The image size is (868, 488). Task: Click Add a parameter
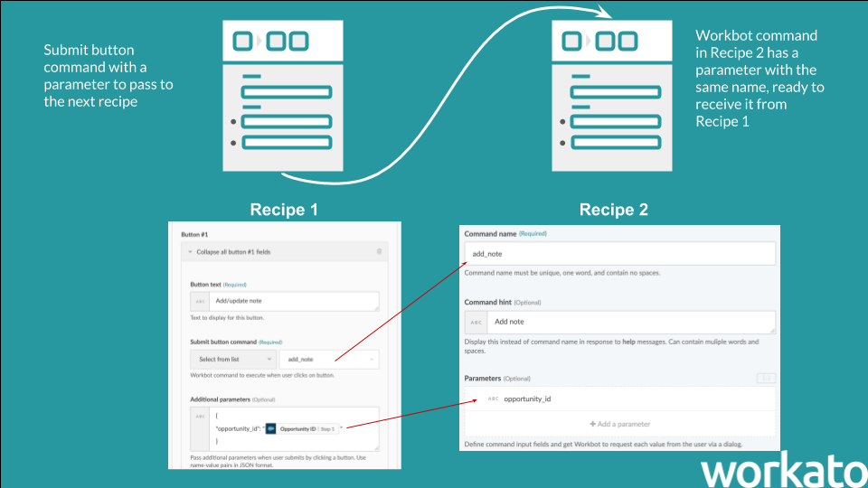pyautogui.click(x=619, y=424)
